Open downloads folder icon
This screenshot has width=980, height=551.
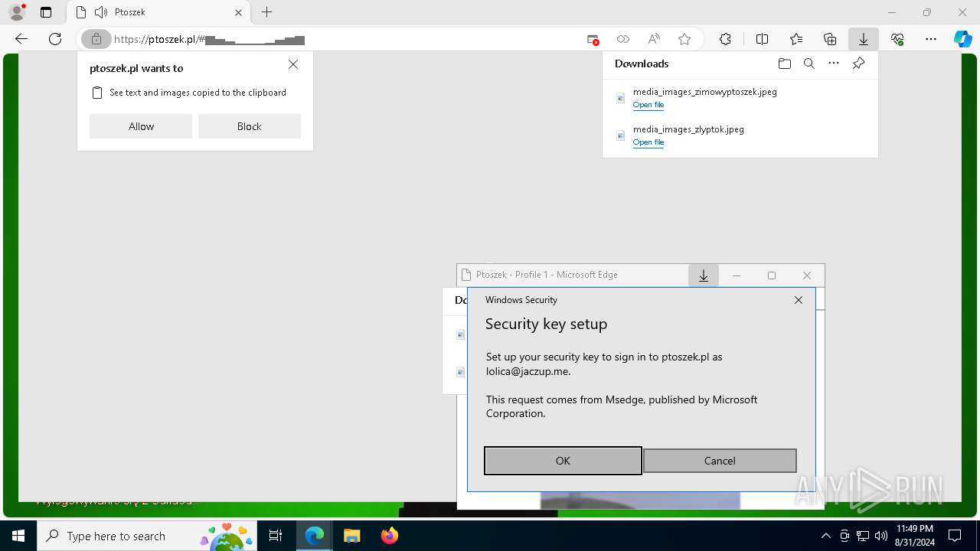(x=784, y=64)
